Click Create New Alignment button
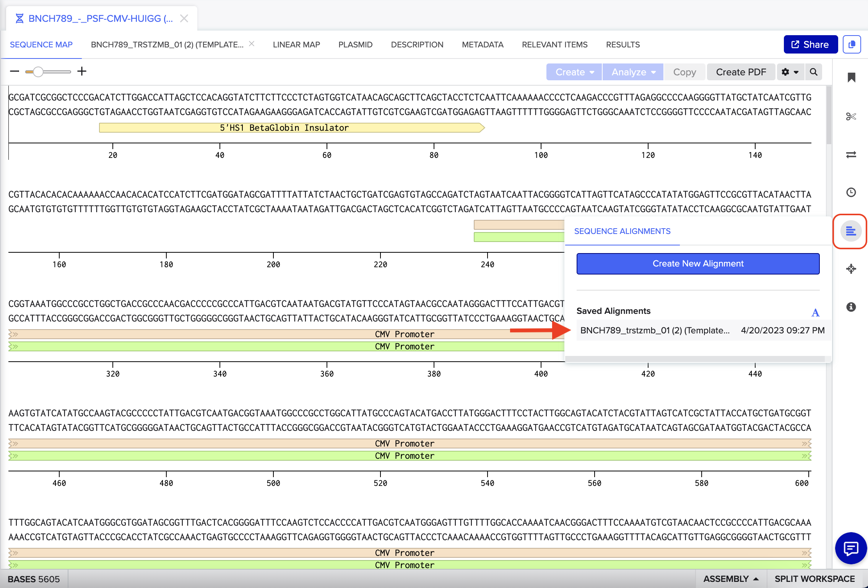This screenshot has height=588, width=868. 698,263
